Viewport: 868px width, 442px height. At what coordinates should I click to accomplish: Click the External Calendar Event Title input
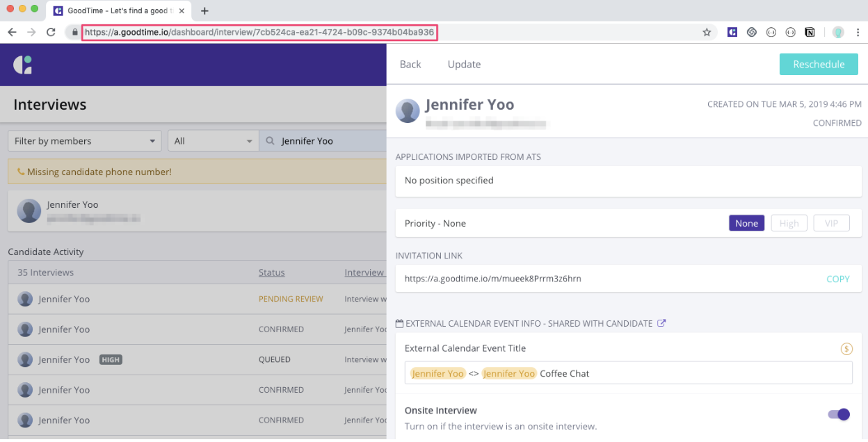628,373
